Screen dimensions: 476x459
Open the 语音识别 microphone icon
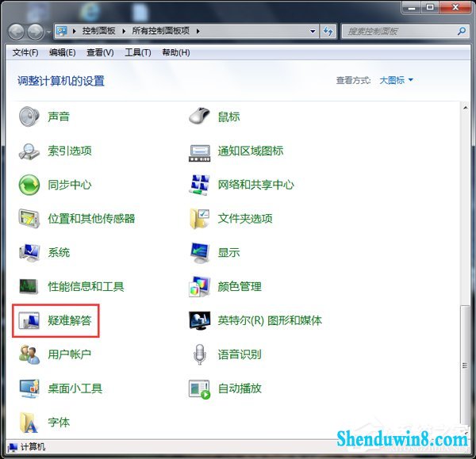point(199,354)
